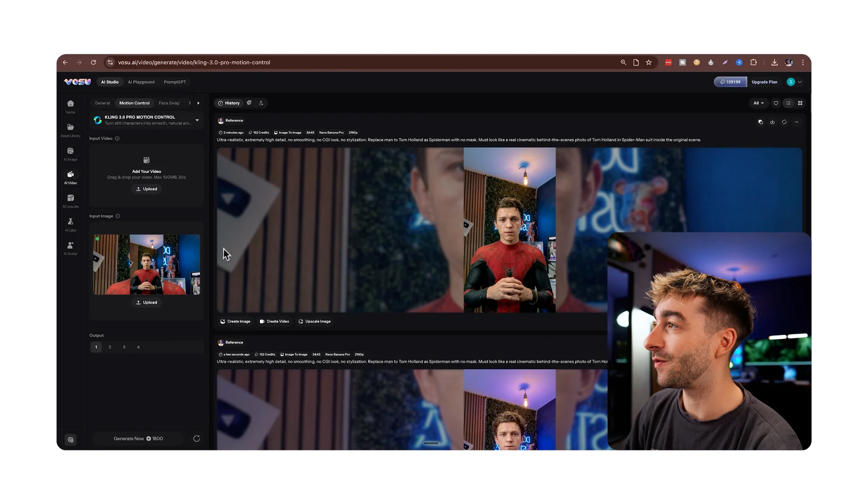Open the AI Playground nav item
Viewport: 868px width, 488px height.
(141, 82)
